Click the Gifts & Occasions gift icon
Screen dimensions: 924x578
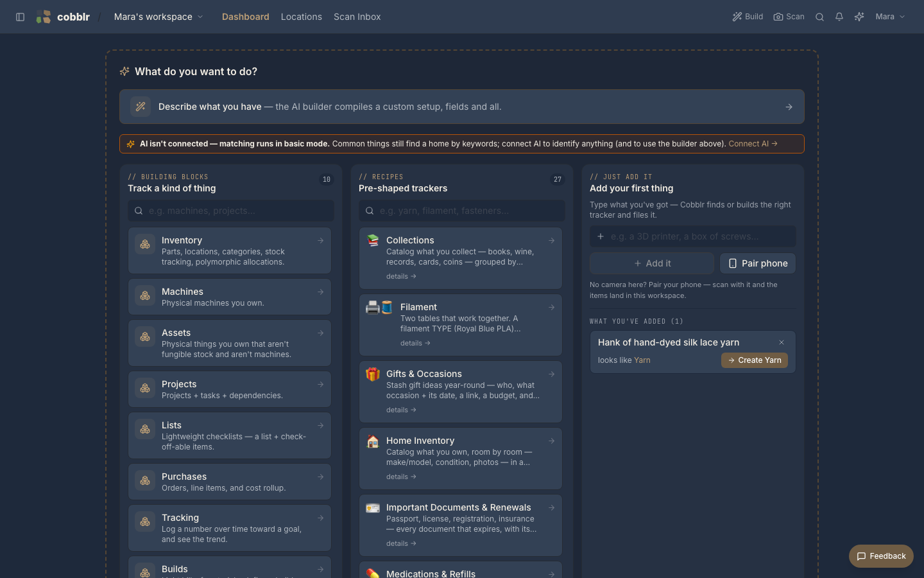(x=373, y=374)
